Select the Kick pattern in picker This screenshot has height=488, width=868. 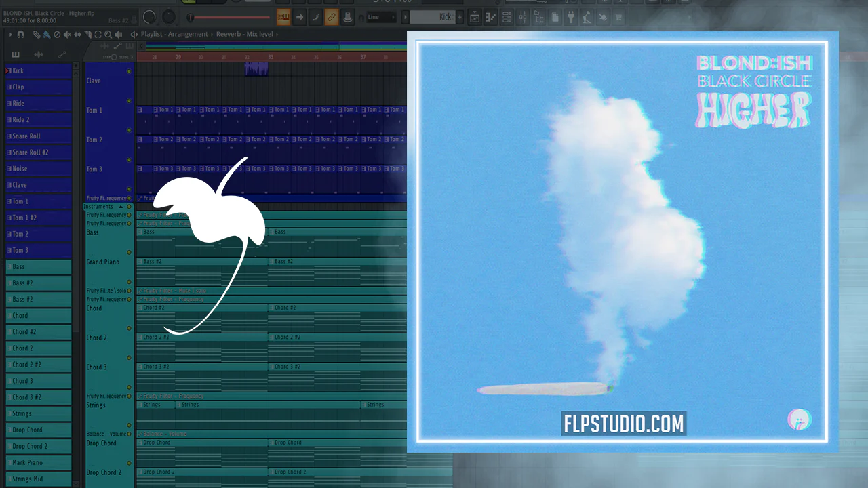tap(38, 70)
